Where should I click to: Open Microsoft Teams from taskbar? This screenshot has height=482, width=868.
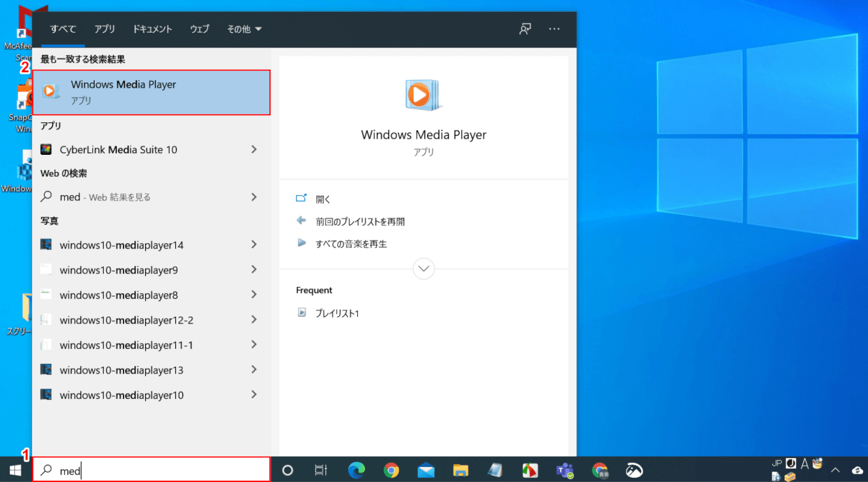tap(565, 471)
